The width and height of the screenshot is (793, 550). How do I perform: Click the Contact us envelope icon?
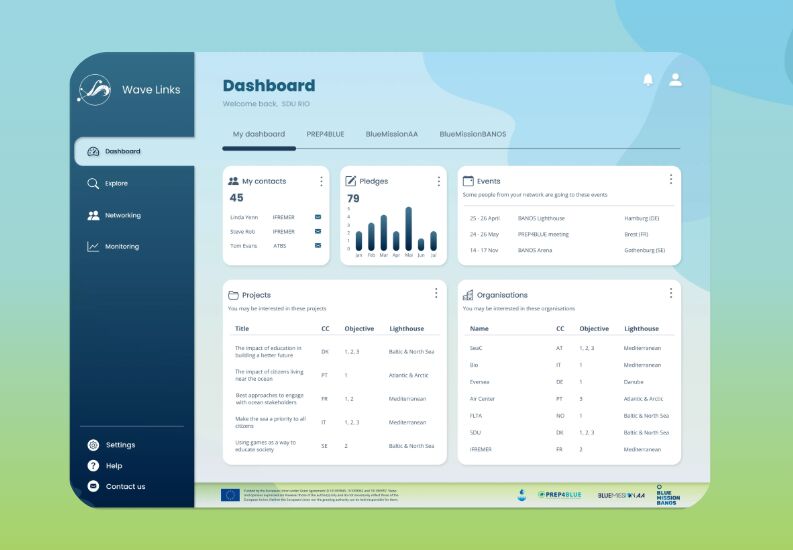point(93,486)
